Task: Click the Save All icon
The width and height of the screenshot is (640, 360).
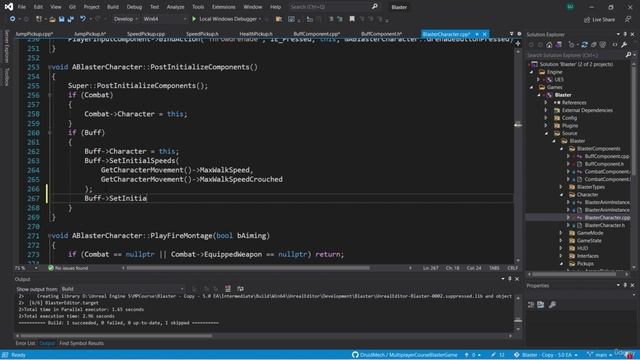Action: (71, 19)
